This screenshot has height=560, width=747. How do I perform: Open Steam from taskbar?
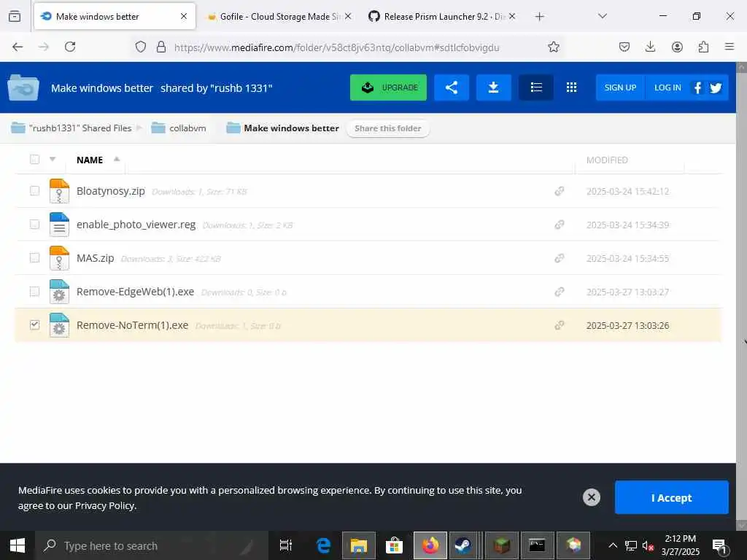(463, 545)
